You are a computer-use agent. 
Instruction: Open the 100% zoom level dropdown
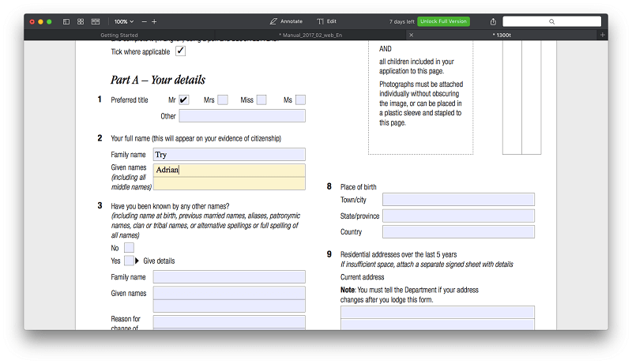(124, 21)
